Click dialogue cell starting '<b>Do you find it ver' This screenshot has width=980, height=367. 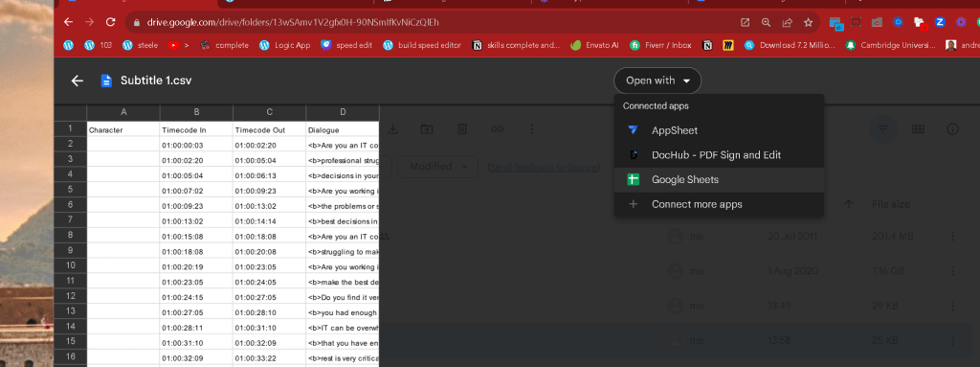343,297
